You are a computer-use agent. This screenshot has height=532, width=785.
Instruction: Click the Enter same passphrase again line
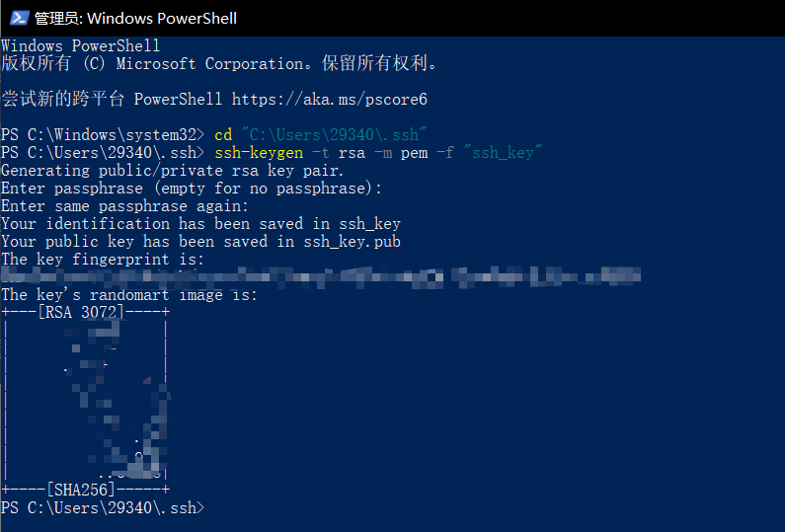124,206
